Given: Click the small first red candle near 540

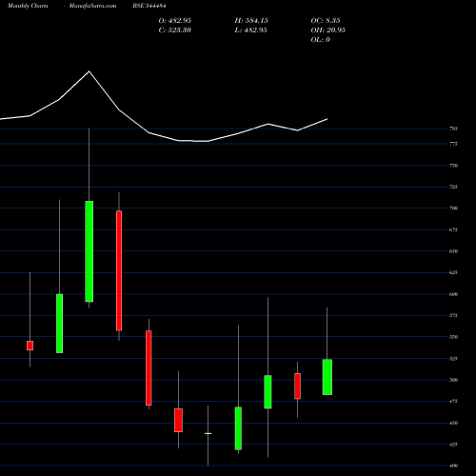Looking at the screenshot, I should (30, 346).
